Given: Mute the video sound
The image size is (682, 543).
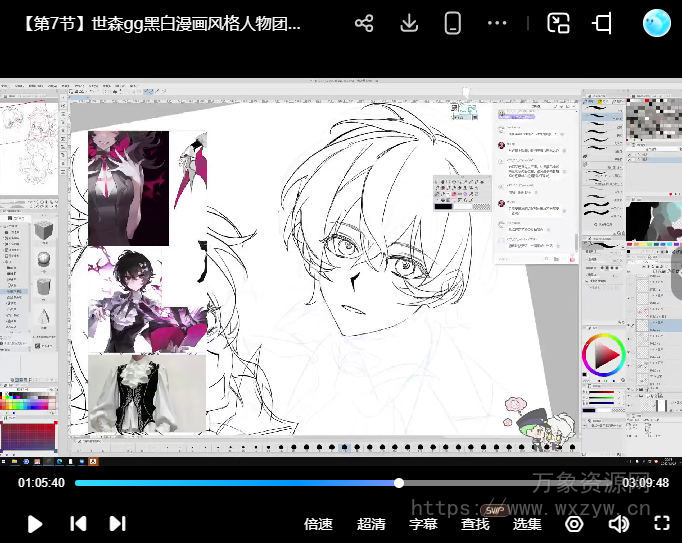Looking at the screenshot, I should 618,523.
